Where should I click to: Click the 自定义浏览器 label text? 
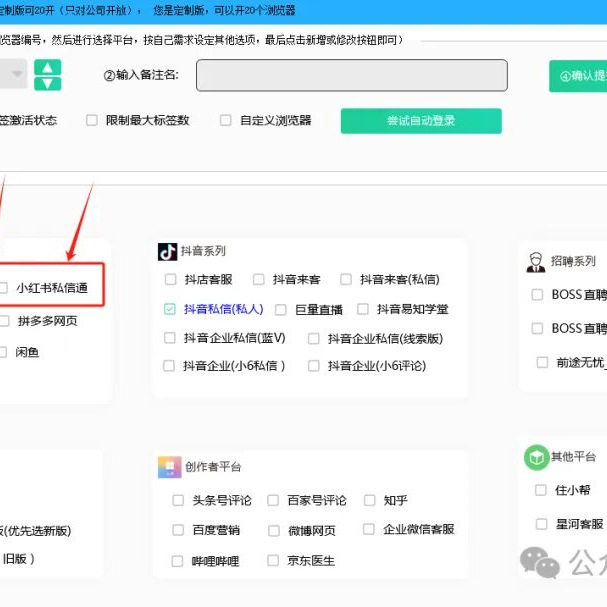point(276,120)
